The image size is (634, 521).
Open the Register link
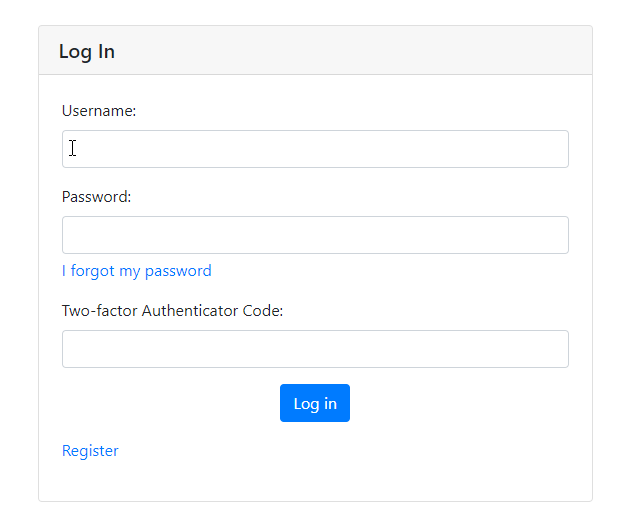pyautogui.click(x=90, y=451)
